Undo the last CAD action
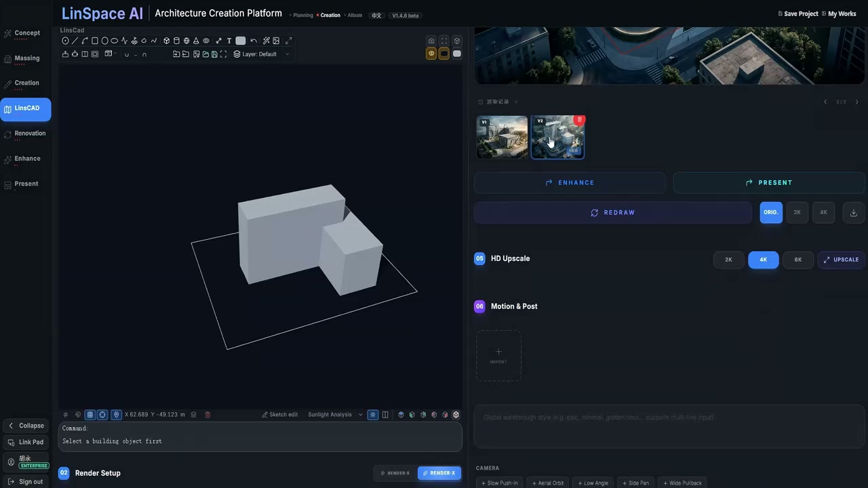868x488 pixels. coord(254,41)
